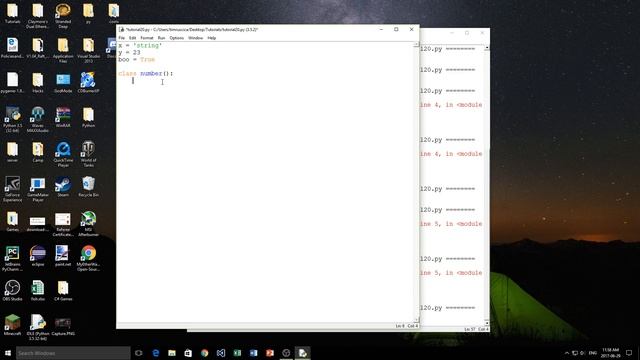Launch IDLE (Python 3.5 32-bit) desktop shortcut
The image size is (640, 360).
[x=38, y=327]
